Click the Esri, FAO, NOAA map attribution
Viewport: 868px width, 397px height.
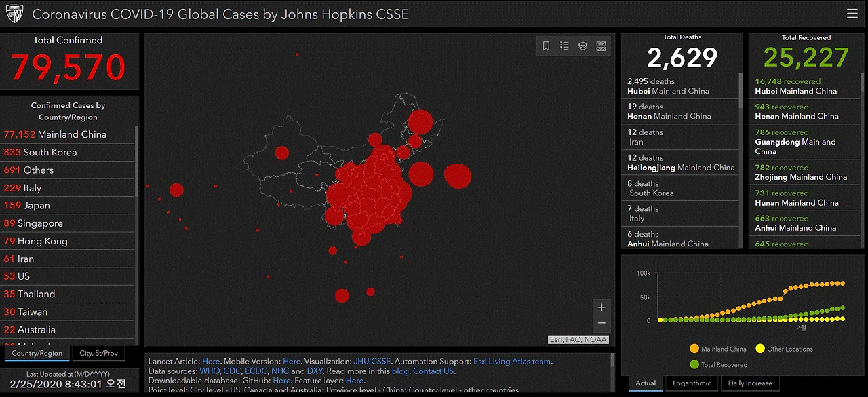pyautogui.click(x=578, y=340)
